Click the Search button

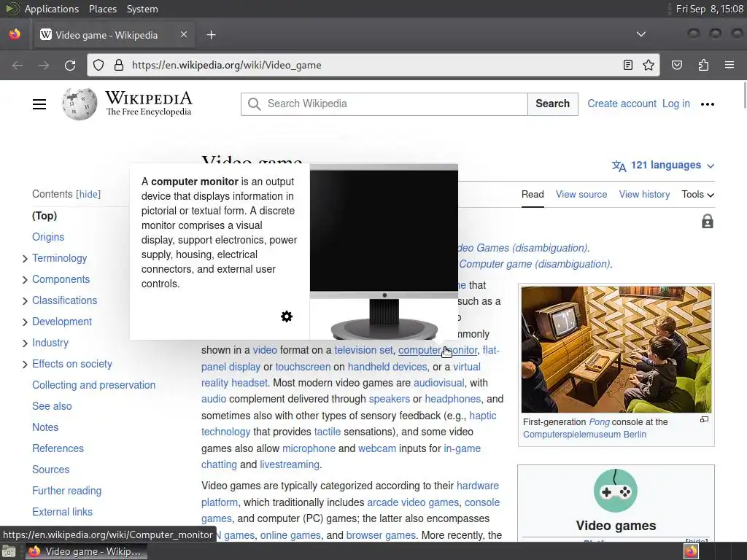(x=553, y=104)
